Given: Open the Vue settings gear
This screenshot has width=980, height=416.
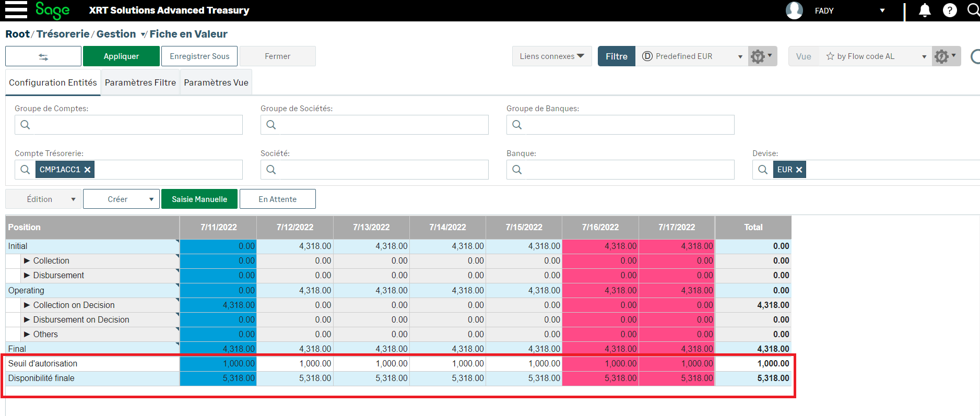Looking at the screenshot, I should coord(946,56).
